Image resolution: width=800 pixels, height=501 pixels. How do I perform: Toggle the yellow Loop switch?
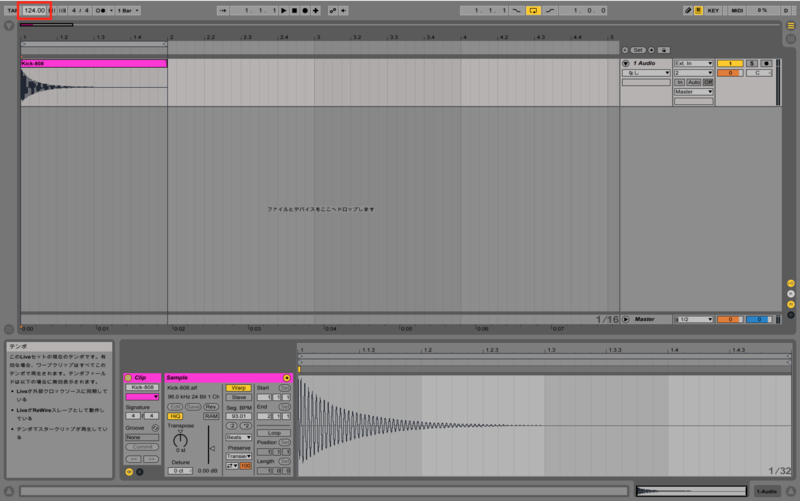click(x=533, y=10)
